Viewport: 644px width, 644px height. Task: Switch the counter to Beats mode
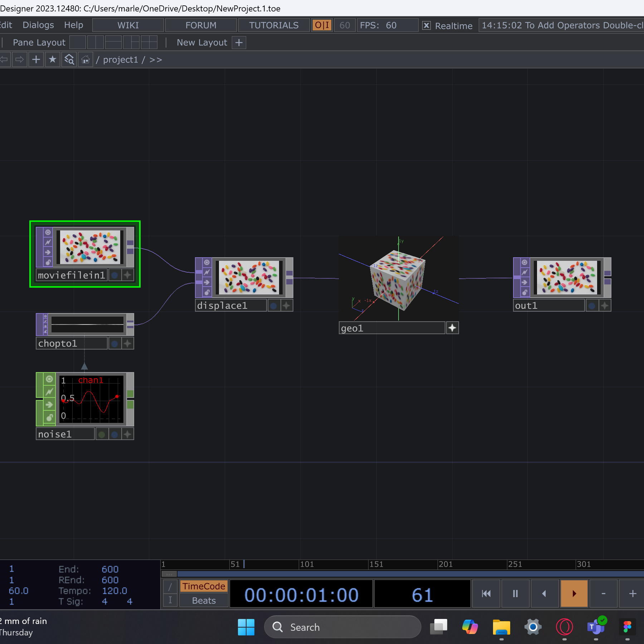click(203, 600)
